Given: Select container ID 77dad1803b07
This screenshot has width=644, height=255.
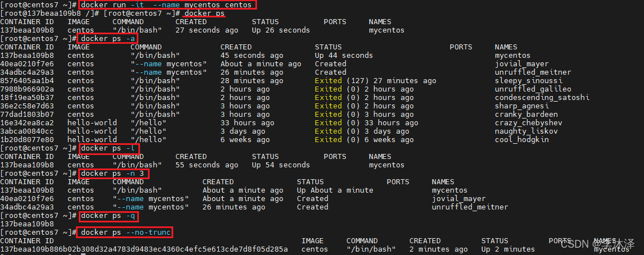Looking at the screenshot, I should [27, 115].
